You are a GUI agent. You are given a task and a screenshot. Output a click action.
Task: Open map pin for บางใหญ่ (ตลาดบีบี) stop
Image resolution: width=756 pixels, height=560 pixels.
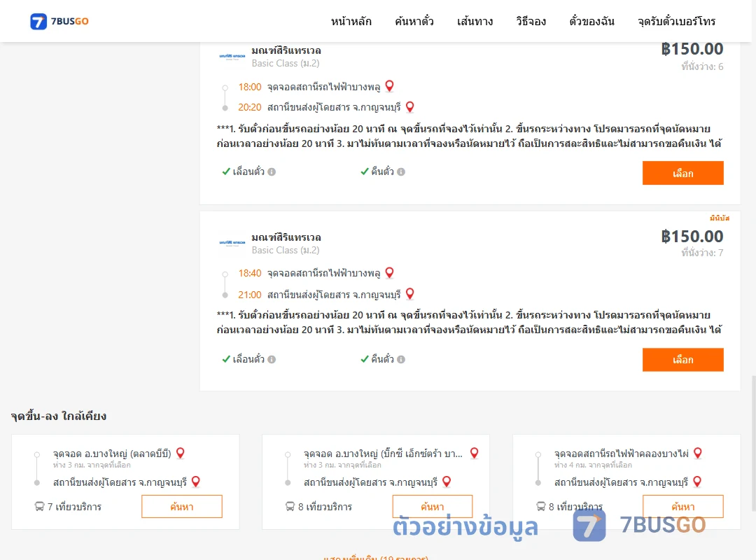tap(181, 453)
